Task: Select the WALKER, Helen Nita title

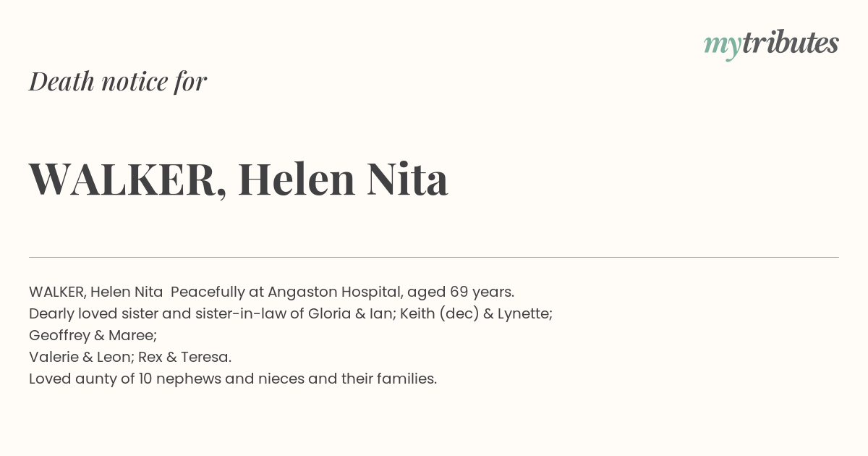Action: (239, 179)
